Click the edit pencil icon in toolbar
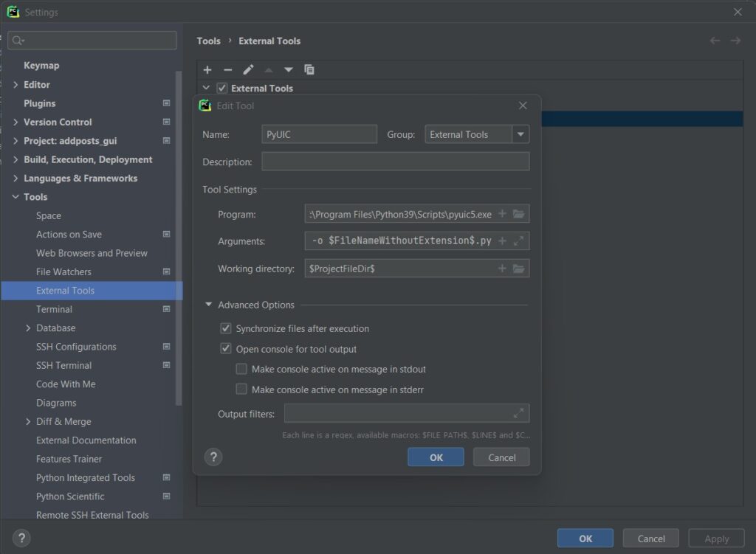756x554 pixels. 248,70
